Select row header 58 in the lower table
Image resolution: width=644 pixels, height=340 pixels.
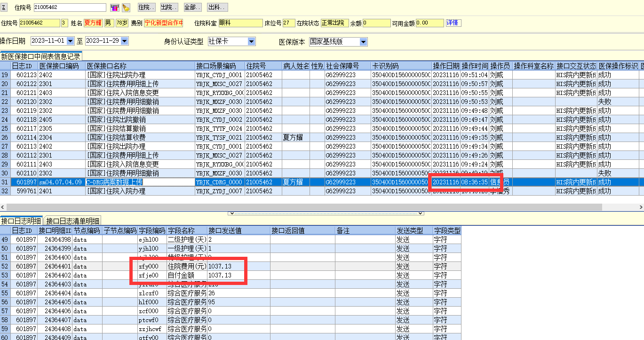point(5,320)
